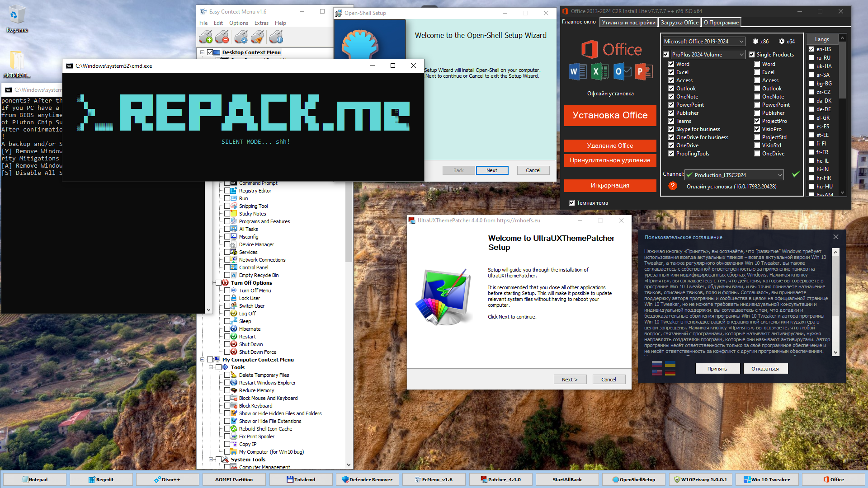
Task: Select the Ukrainian flag language
Action: pos(670,364)
